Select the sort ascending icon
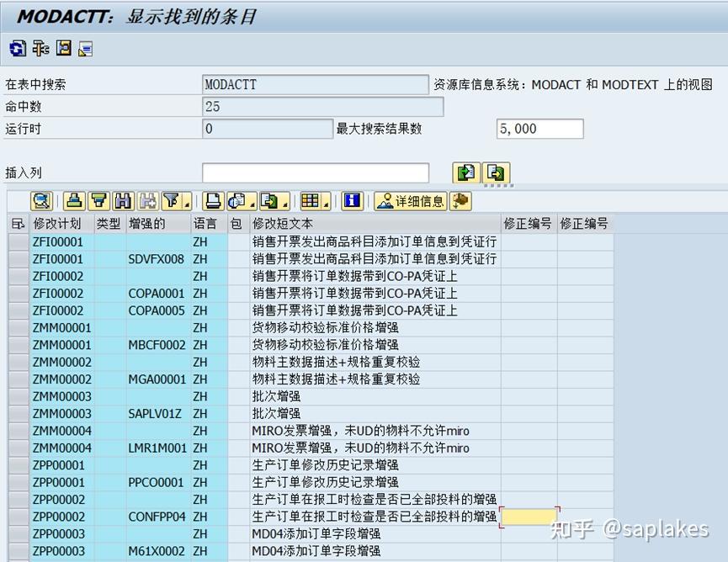 point(72,201)
